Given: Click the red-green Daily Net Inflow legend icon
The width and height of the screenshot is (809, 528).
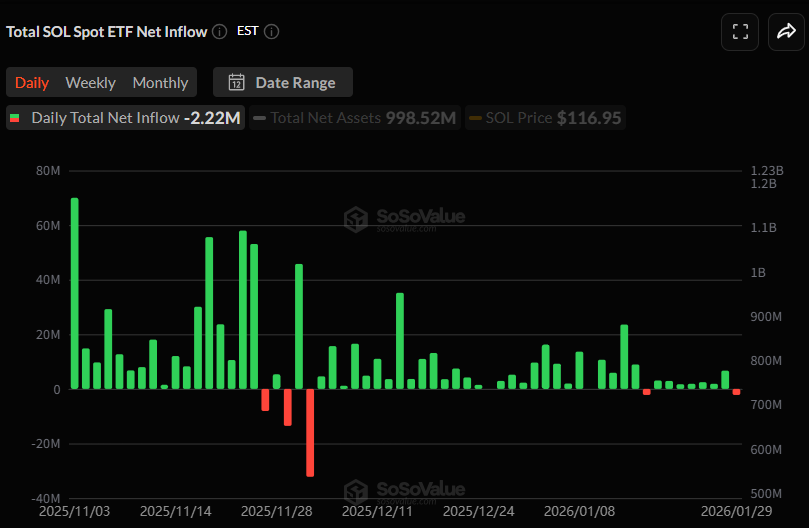Looking at the screenshot, I should pyautogui.click(x=15, y=118).
